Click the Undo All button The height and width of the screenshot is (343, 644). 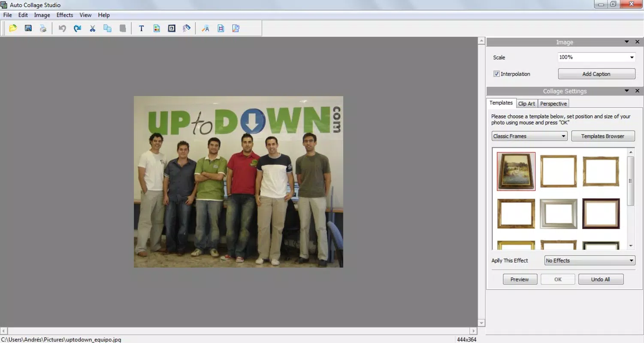pos(601,279)
